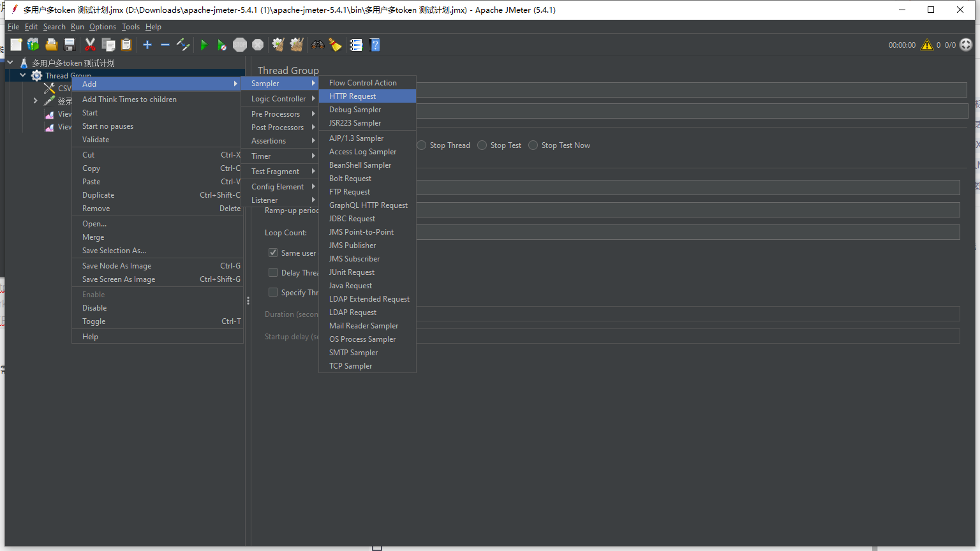Collapse all nodes with minus icon
The image size is (980, 551).
(x=165, y=45)
